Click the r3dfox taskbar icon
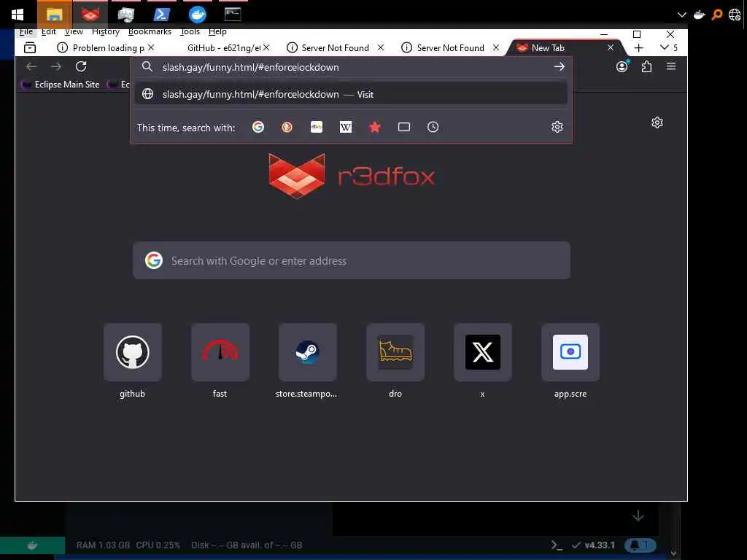The height and width of the screenshot is (560, 747). point(90,15)
